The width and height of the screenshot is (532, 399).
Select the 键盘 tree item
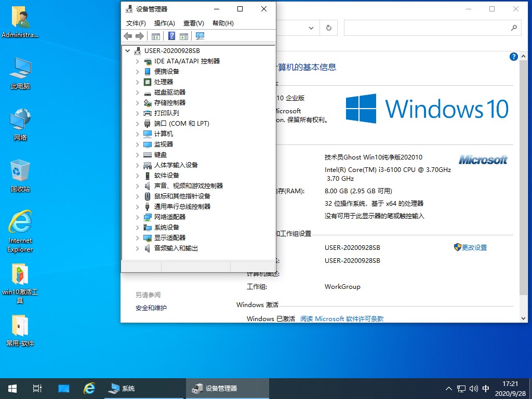pyautogui.click(x=160, y=155)
